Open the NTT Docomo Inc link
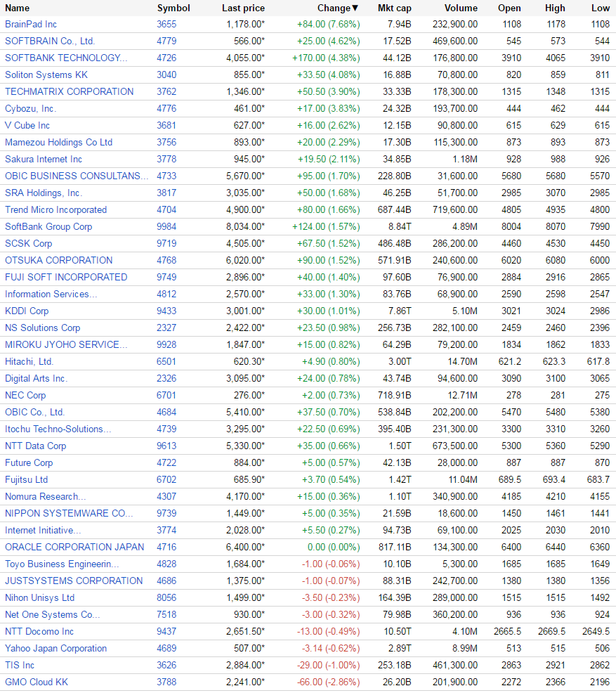616x693 pixels. (39, 631)
